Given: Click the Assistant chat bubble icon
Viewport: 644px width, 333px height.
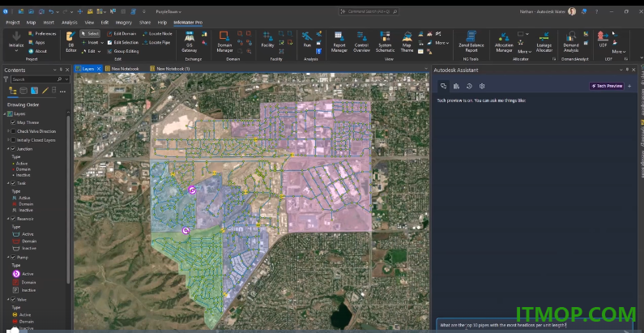Looking at the screenshot, I should pyautogui.click(x=444, y=86).
